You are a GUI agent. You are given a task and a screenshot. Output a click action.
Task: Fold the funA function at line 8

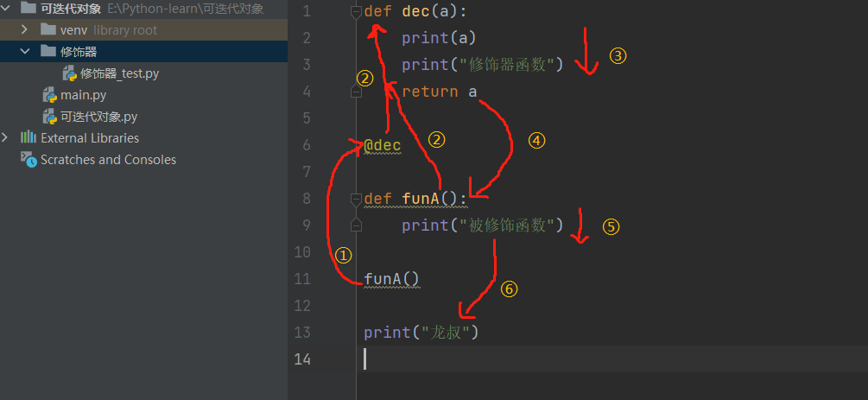coord(356,200)
